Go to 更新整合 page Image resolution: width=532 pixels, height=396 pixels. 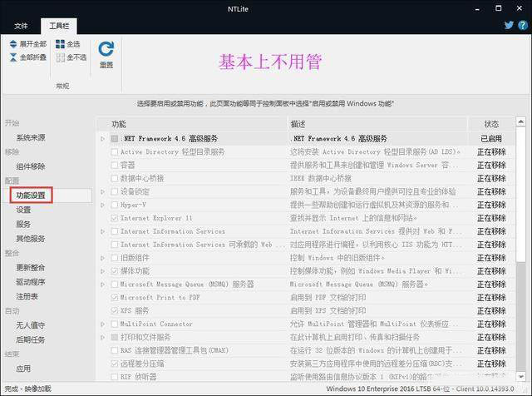point(31,268)
